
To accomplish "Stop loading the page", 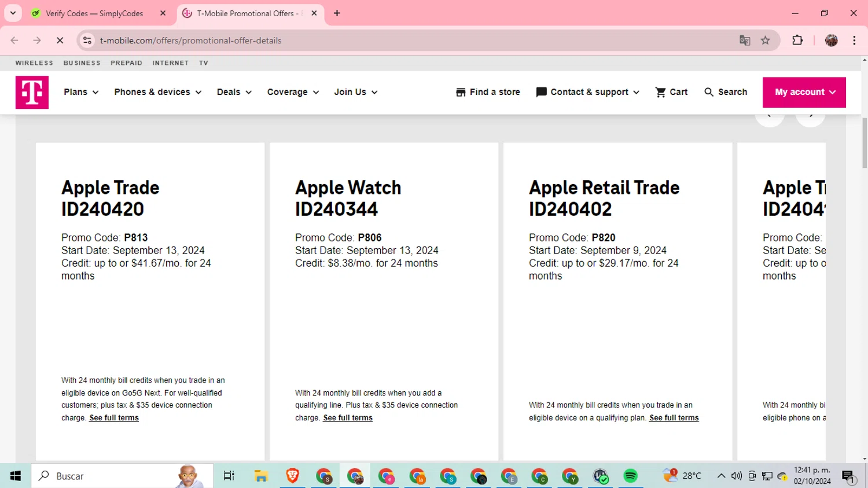I will pyautogui.click(x=60, y=41).
